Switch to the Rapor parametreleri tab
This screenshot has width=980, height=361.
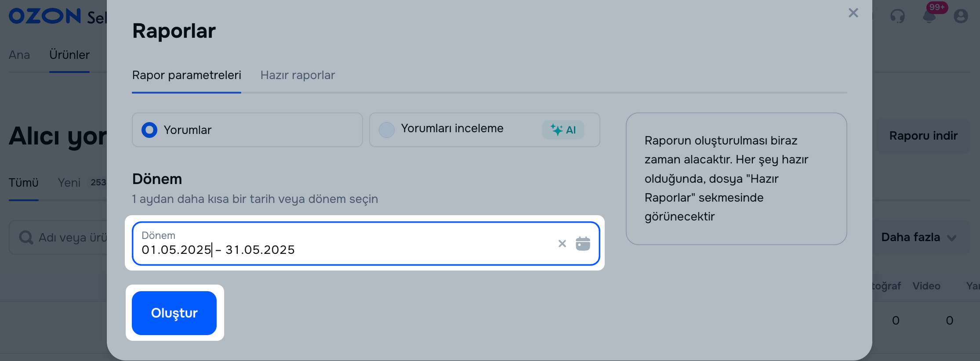186,75
